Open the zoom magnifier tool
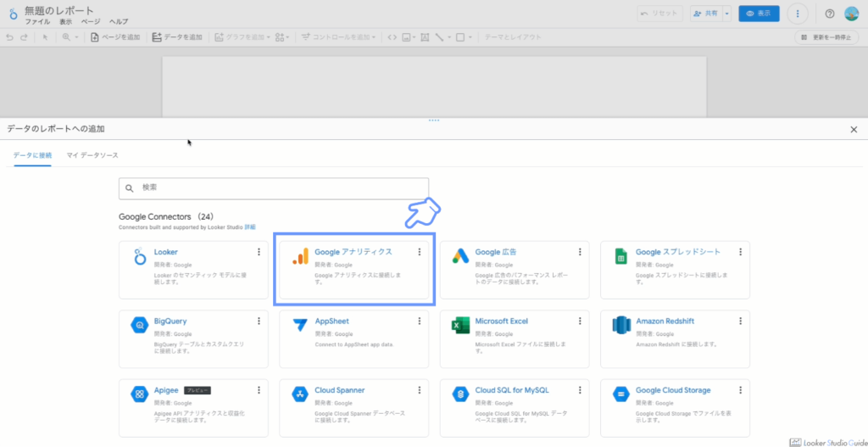The image size is (868, 447). click(66, 37)
